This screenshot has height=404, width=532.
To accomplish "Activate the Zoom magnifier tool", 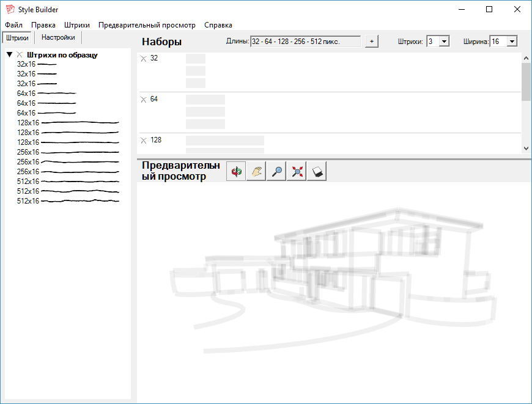I will (277, 172).
